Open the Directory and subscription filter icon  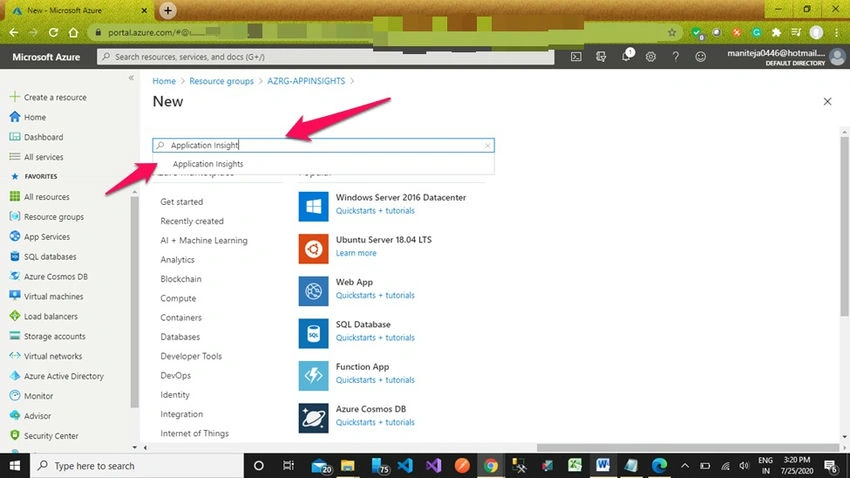pyautogui.click(x=601, y=56)
